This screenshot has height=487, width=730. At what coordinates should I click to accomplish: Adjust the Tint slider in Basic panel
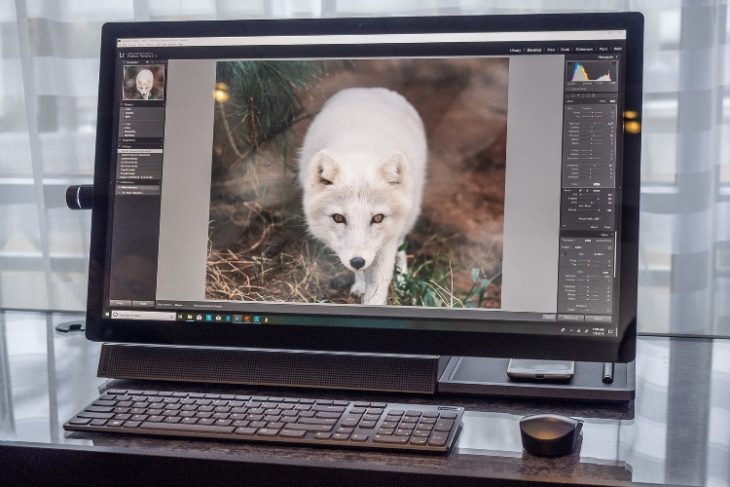591,116
